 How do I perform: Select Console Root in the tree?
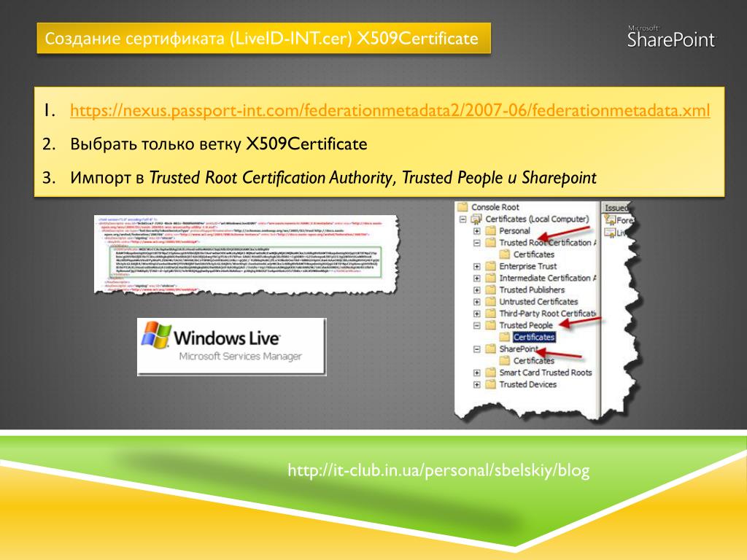click(495, 207)
